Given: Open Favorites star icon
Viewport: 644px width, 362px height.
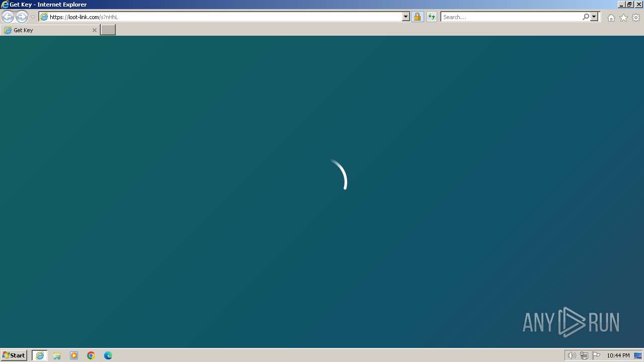Looking at the screenshot, I should tap(623, 18).
